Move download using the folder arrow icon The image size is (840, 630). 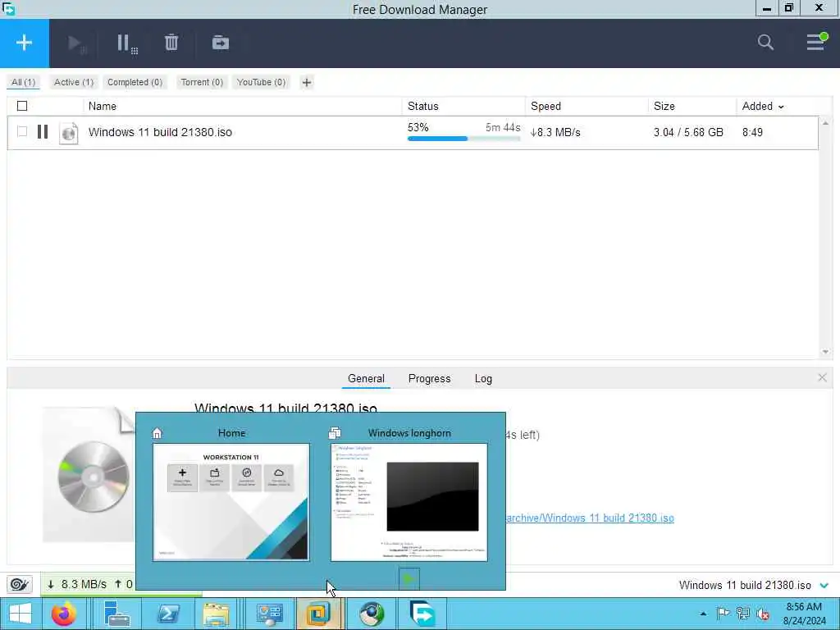(x=220, y=43)
